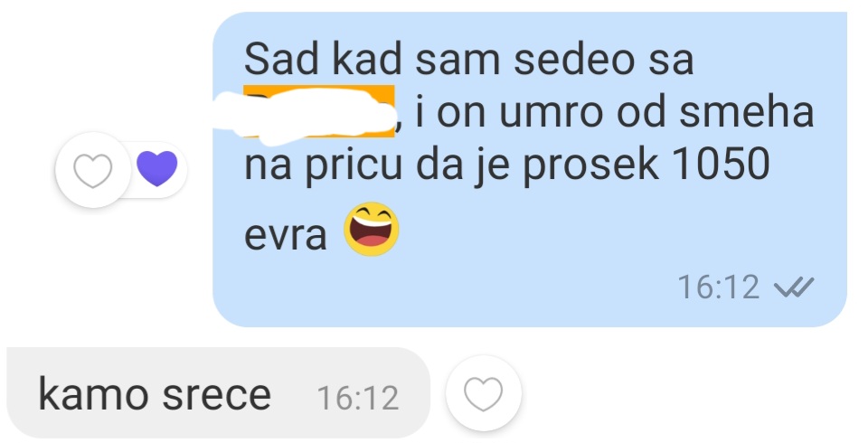Click the laughing emoji in the message
This screenshot has height=443, width=868.
coord(371,228)
